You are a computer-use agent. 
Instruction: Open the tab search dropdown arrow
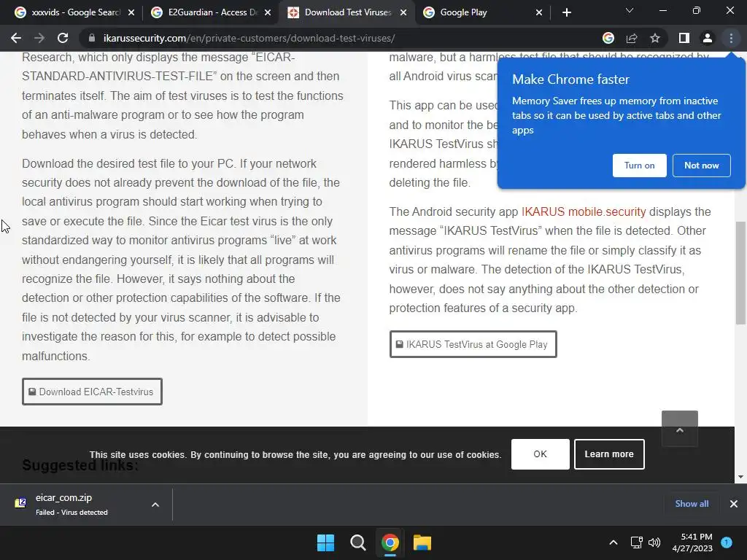(x=630, y=10)
